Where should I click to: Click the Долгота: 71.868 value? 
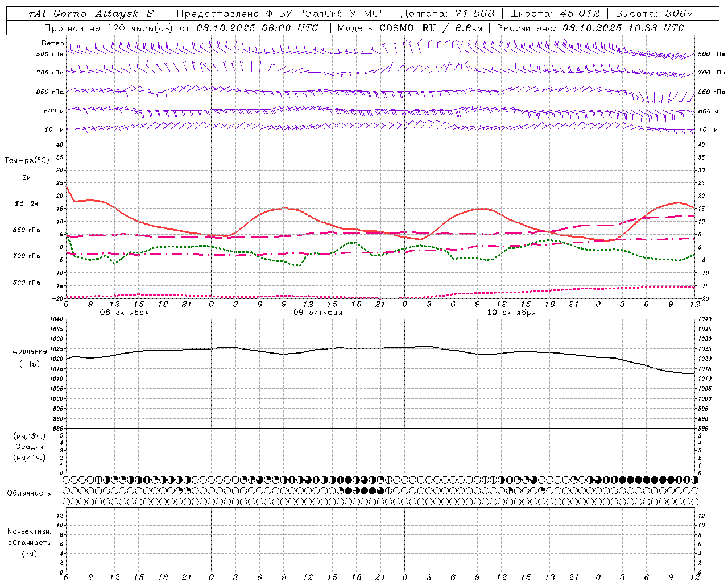[448, 14]
